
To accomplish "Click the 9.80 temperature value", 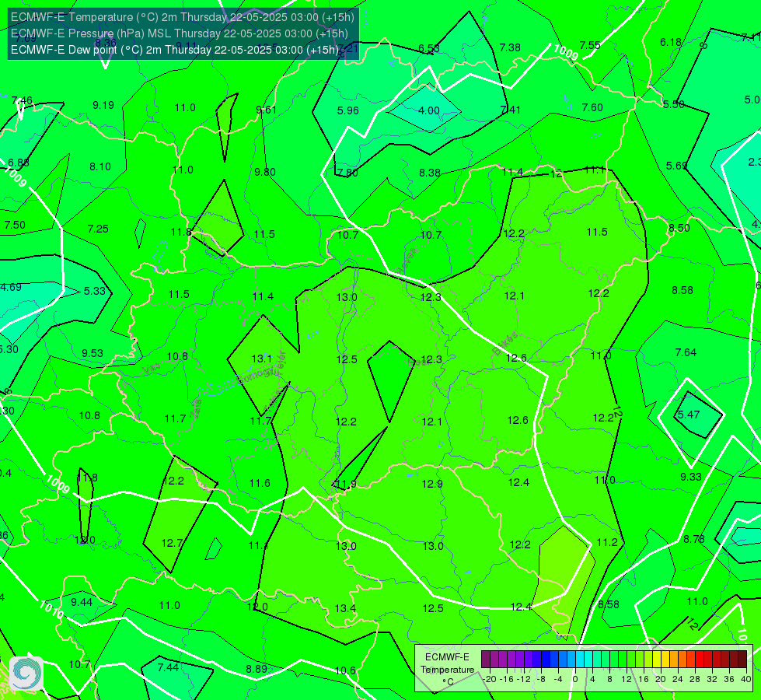I will [265, 173].
